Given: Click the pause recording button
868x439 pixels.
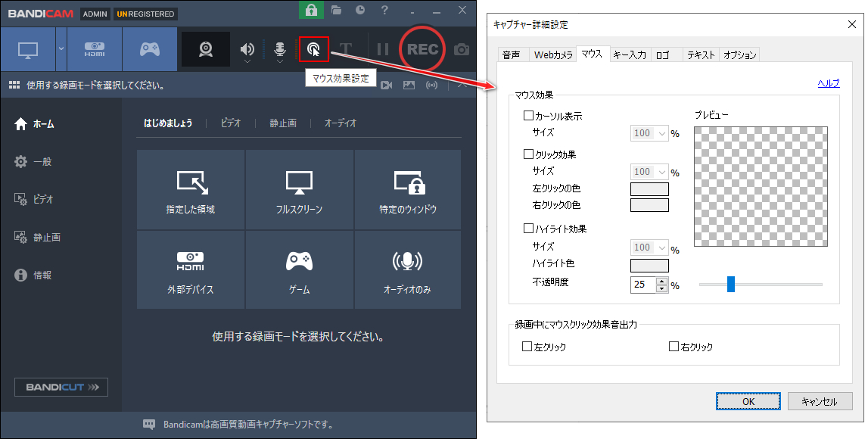Looking at the screenshot, I should (x=382, y=49).
